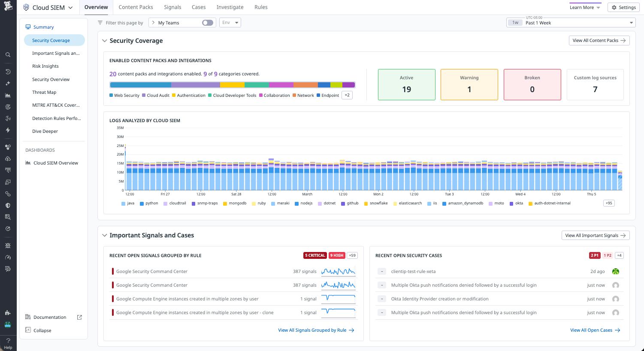Click the Documentation book icon
The image size is (644, 351).
click(28, 317)
